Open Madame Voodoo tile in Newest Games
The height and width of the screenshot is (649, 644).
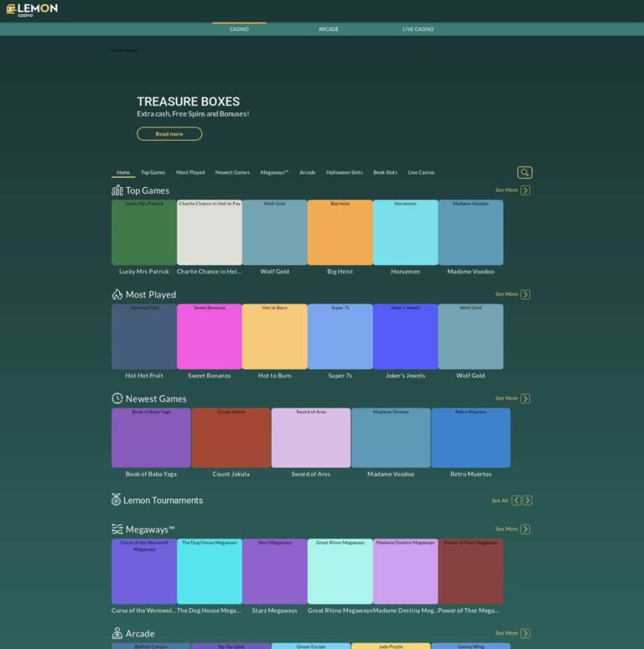[391, 438]
